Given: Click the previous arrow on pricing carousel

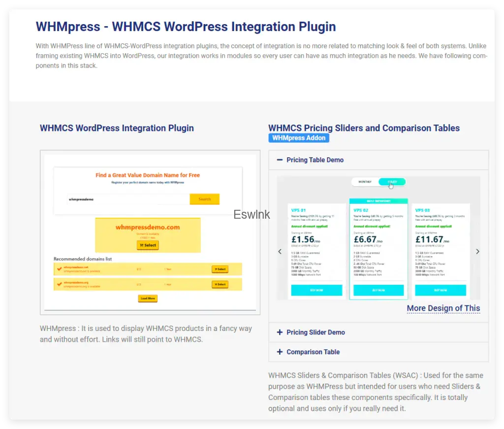Looking at the screenshot, I should [280, 251].
